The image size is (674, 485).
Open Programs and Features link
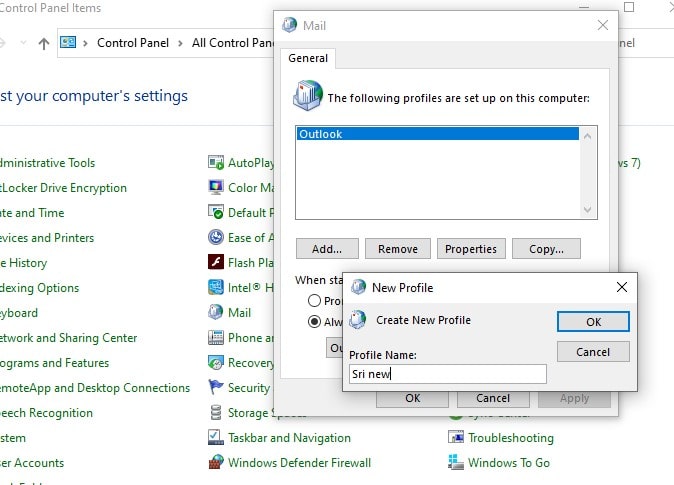pyautogui.click(x=54, y=362)
